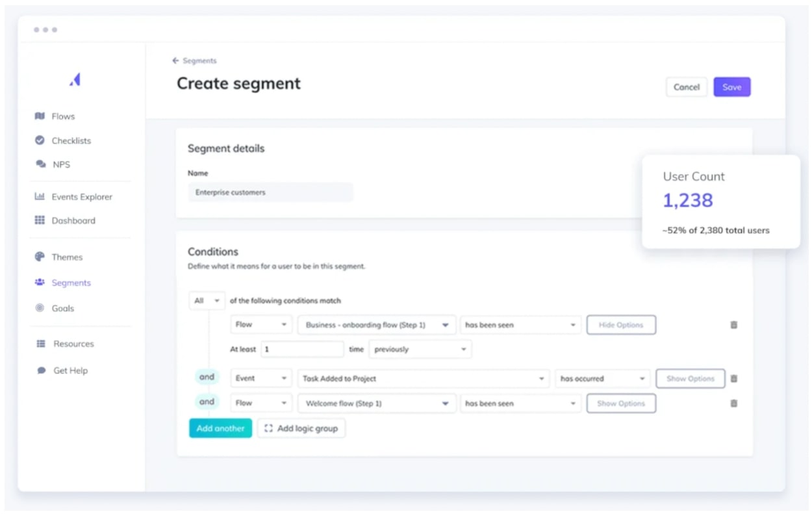Open the previously timeframe dropdown

420,350
